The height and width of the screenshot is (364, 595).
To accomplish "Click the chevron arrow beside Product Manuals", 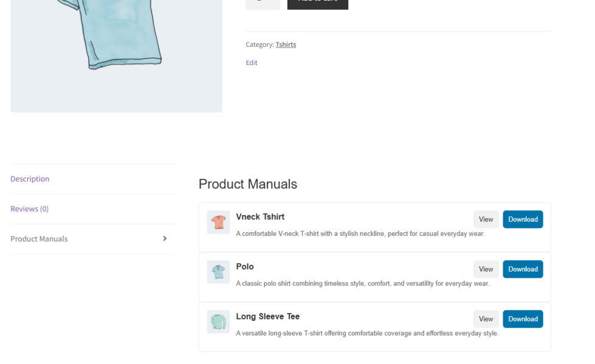I will pos(165,239).
